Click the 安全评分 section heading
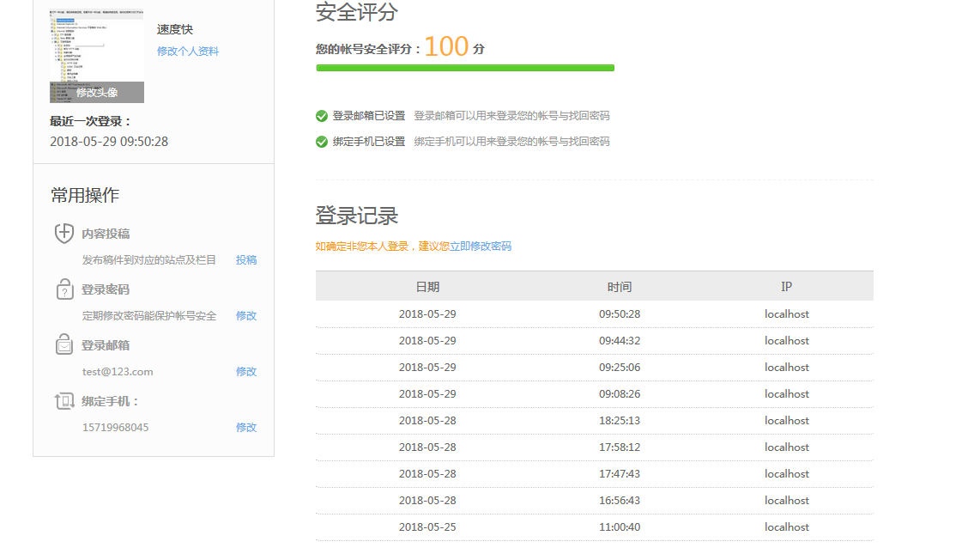 click(357, 12)
